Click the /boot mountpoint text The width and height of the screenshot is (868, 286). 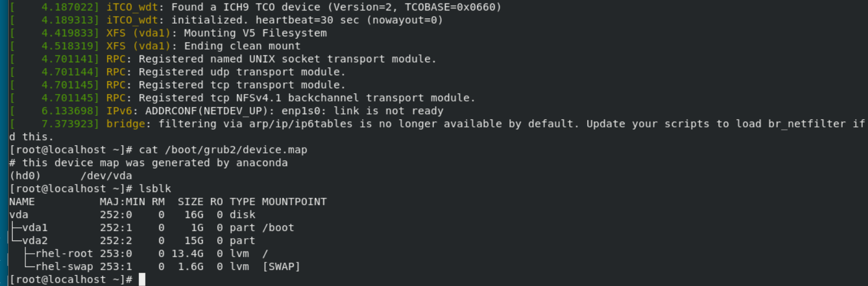[278, 228]
